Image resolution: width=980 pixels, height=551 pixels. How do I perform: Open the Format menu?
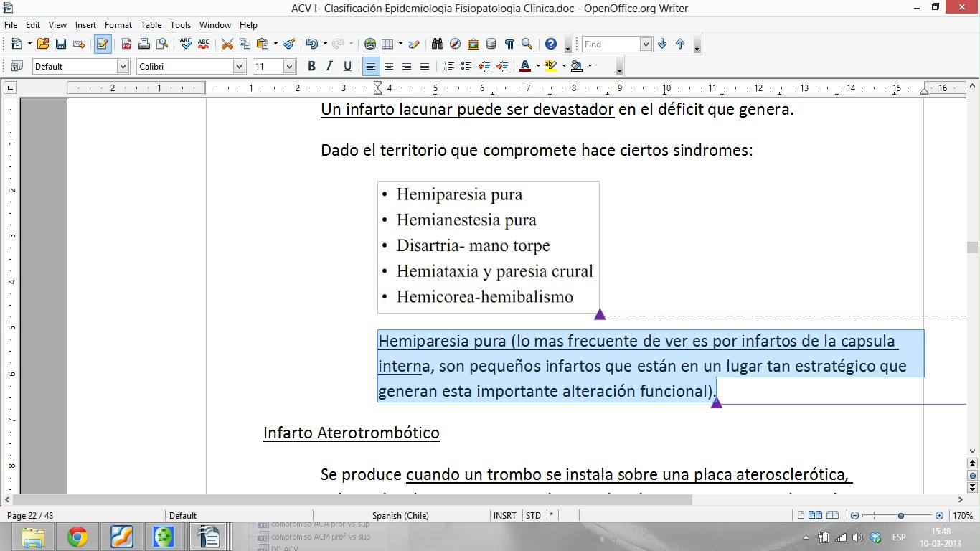118,25
